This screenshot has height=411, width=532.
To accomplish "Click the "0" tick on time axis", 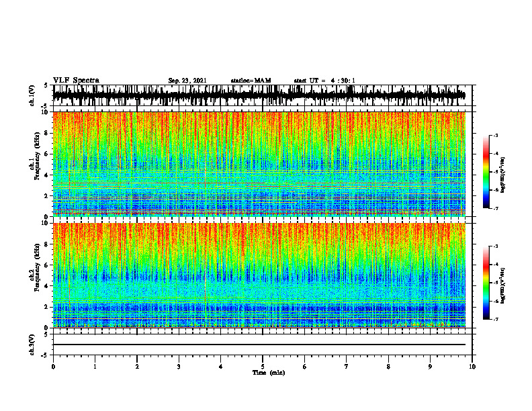I will (x=53, y=367).
